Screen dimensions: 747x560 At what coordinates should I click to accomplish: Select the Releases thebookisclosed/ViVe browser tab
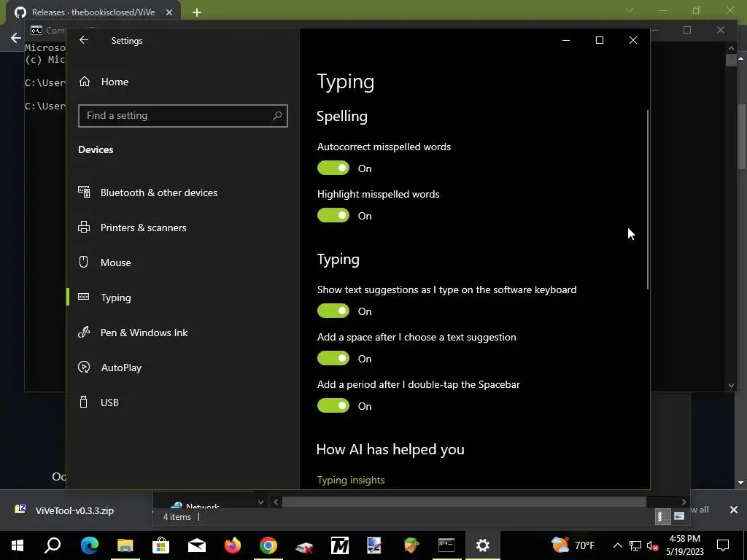[93, 12]
